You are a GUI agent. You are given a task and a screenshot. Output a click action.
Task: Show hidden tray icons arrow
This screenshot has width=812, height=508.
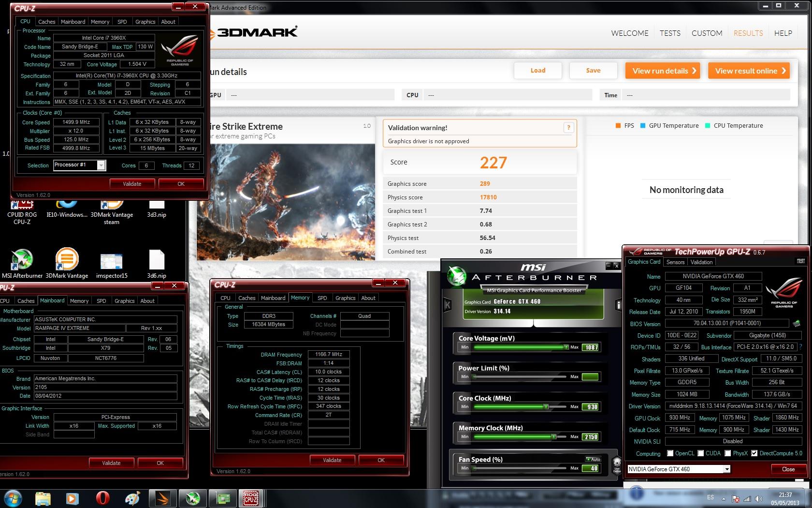[723, 498]
